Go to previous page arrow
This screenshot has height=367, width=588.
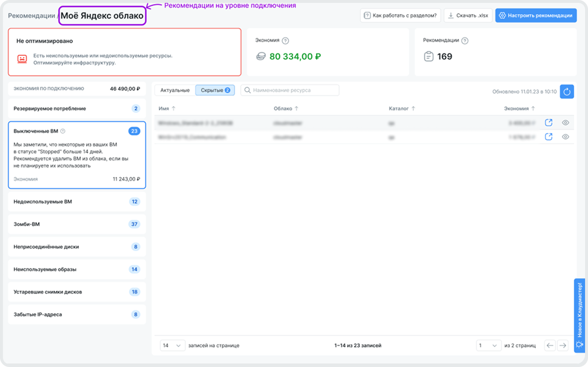(x=550, y=345)
